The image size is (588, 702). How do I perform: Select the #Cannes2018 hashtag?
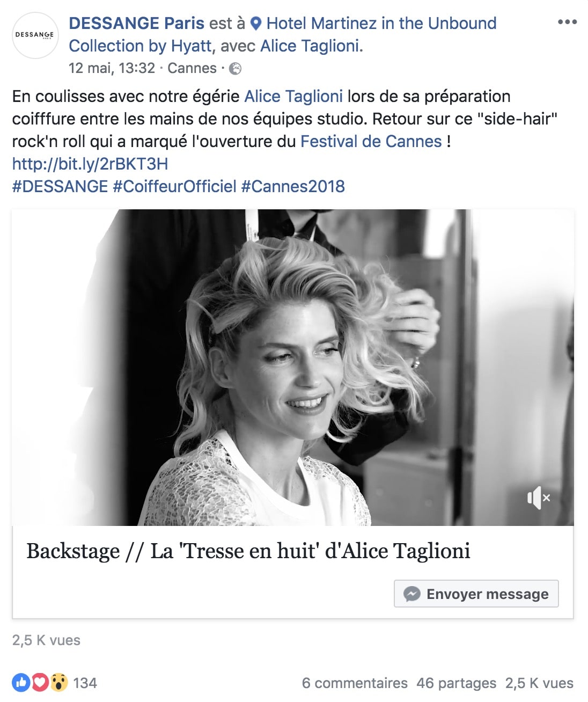pos(293,186)
